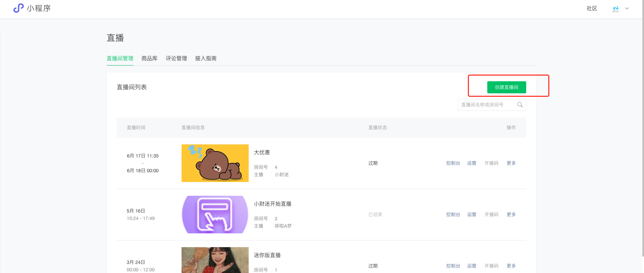Click the 操作 column header

pos(511,128)
